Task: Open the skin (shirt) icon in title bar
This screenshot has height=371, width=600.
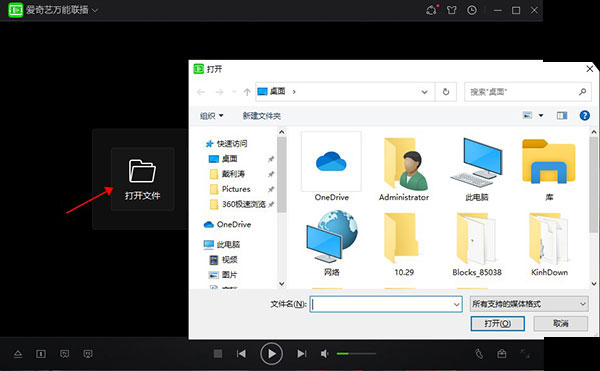Action: (x=452, y=10)
